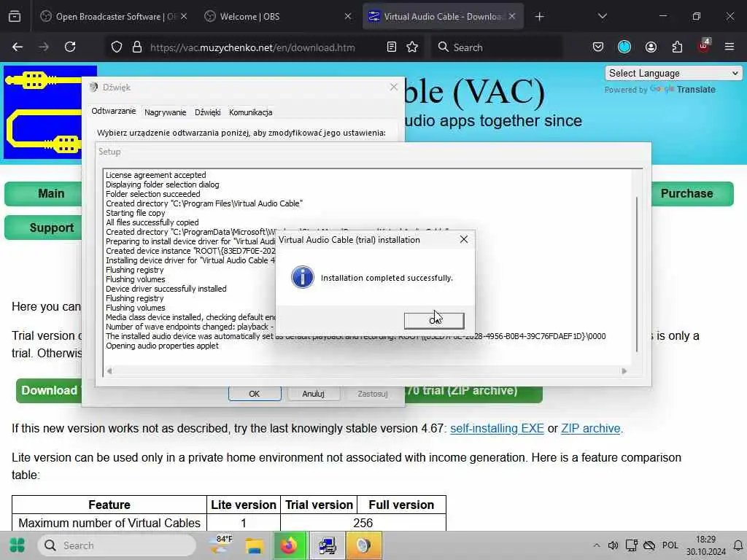Switch to the Open Broadcaster Software browser tab
747x560 pixels.
(115, 17)
